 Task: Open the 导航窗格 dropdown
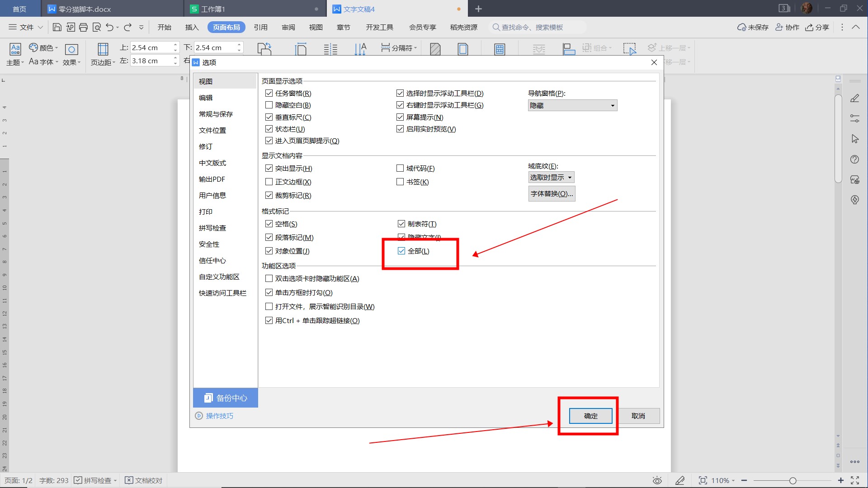coord(572,105)
